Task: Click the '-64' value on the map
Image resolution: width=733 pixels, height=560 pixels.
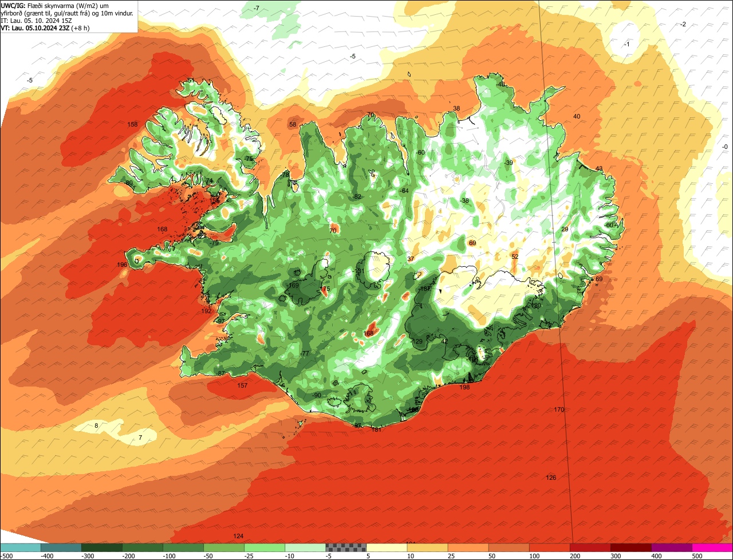Action: click(x=404, y=191)
